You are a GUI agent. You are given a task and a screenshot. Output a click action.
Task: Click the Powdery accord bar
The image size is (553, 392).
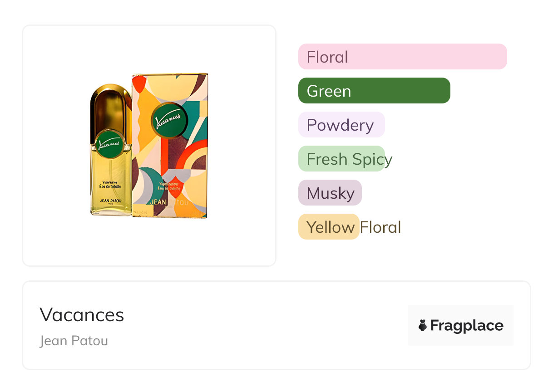click(x=341, y=125)
